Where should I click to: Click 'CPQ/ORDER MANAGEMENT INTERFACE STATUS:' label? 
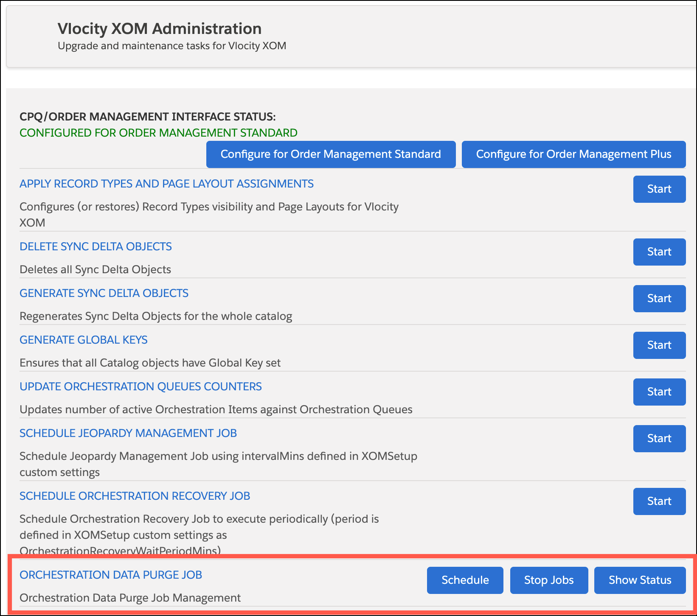point(148,117)
